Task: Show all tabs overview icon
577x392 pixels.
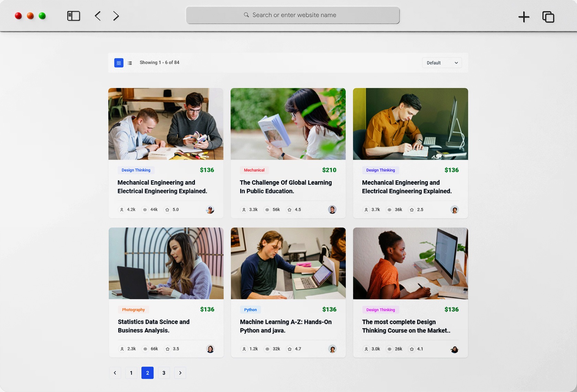Action: (548, 17)
